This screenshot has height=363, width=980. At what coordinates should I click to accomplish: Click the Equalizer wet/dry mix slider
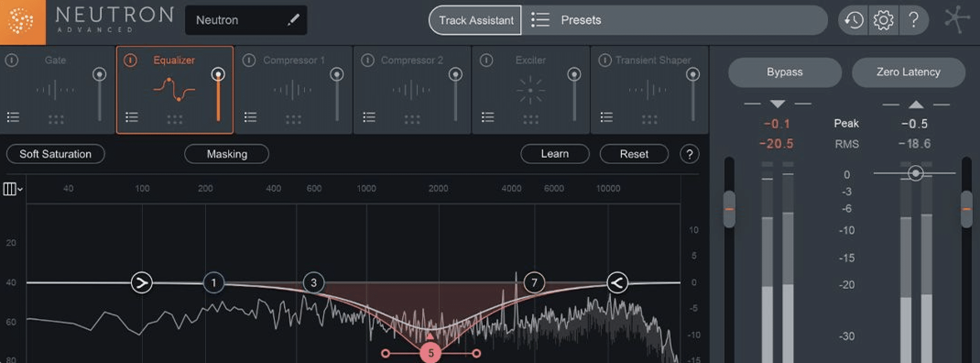[218, 95]
